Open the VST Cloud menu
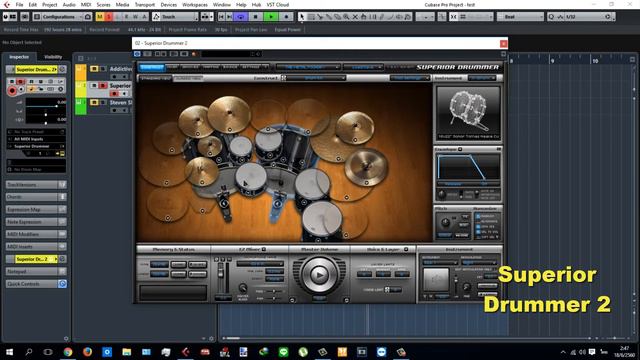This screenshot has height=360, width=640. [278, 4]
